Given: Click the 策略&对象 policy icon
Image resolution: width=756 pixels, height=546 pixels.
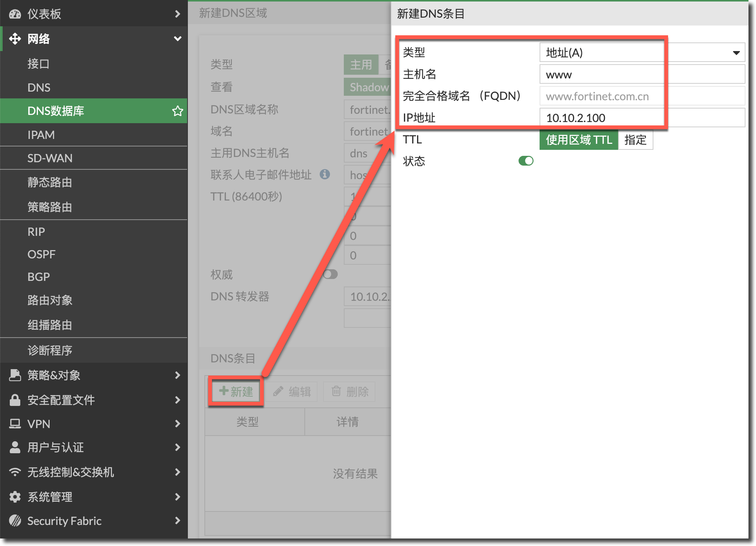Looking at the screenshot, I should coord(15,375).
